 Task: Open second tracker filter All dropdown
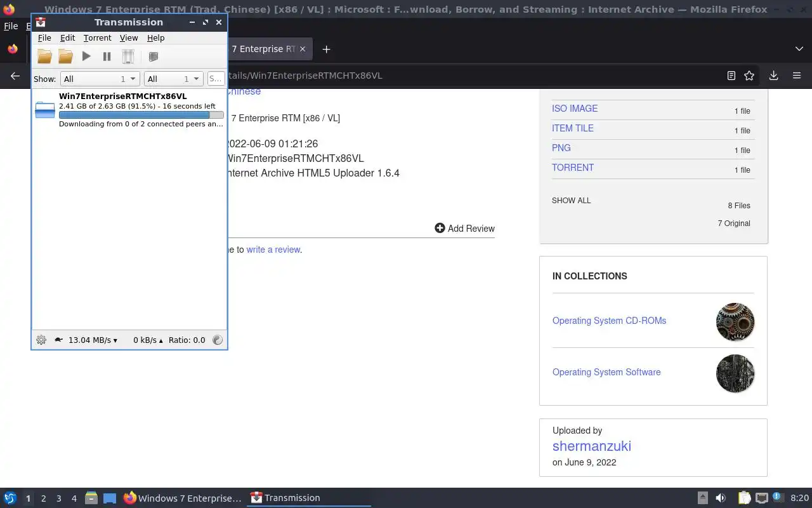coord(173,79)
